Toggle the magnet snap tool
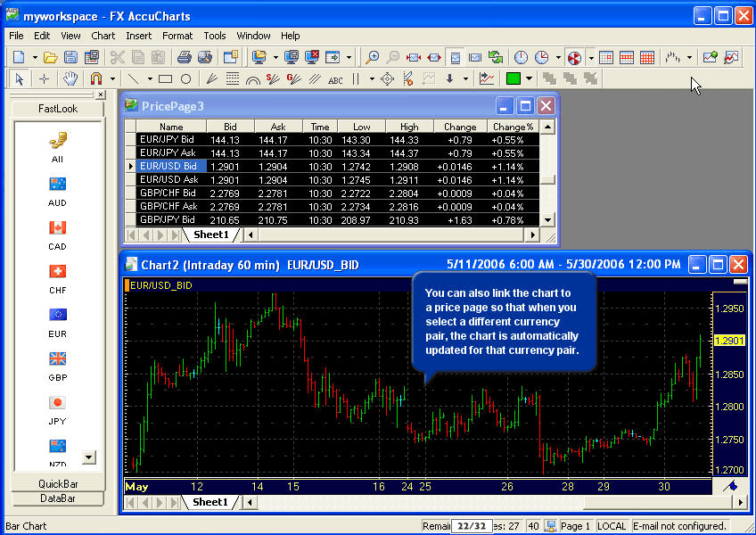Image resolution: width=756 pixels, height=535 pixels. click(95, 78)
